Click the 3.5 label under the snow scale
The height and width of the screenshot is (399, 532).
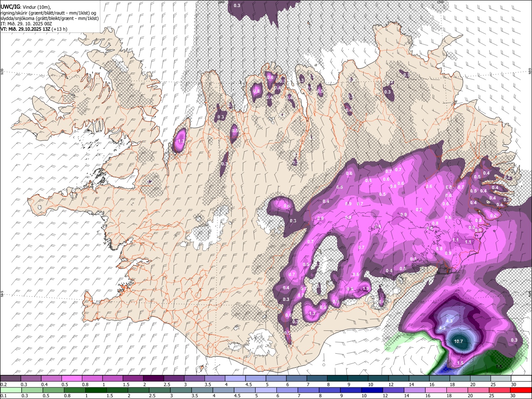(208, 384)
